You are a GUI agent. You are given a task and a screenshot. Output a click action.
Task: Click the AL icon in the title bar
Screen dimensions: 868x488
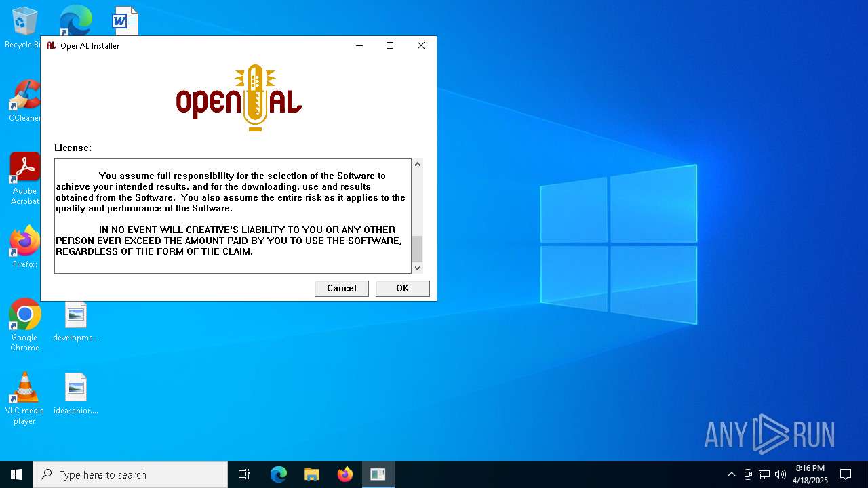(x=52, y=45)
